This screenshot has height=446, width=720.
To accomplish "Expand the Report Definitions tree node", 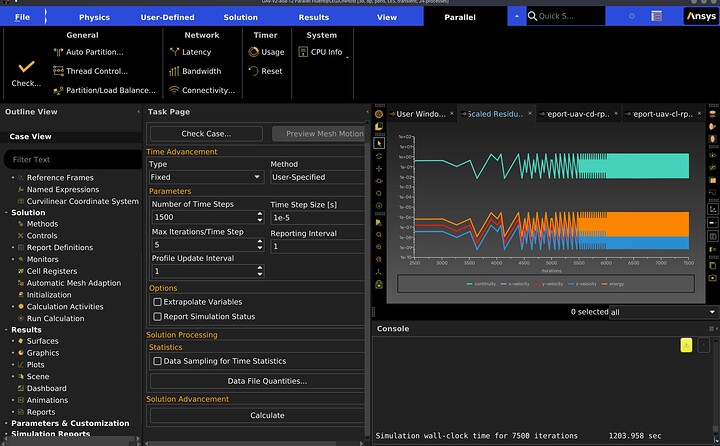I will pyautogui.click(x=13, y=248).
